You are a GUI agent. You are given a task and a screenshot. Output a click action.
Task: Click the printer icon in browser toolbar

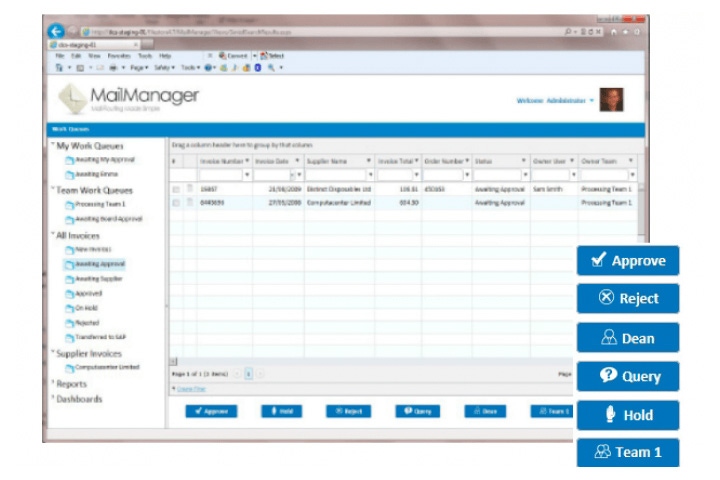113,68
